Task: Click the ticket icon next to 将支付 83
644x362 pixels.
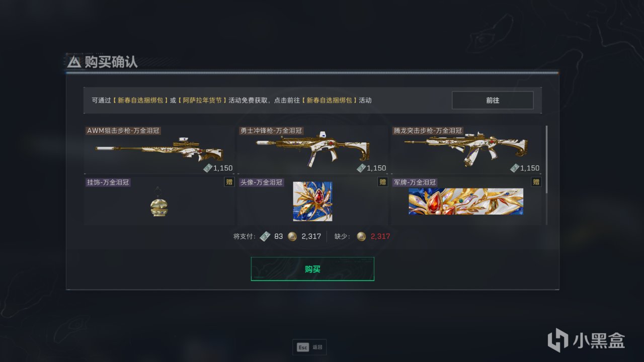Action: [x=265, y=236]
